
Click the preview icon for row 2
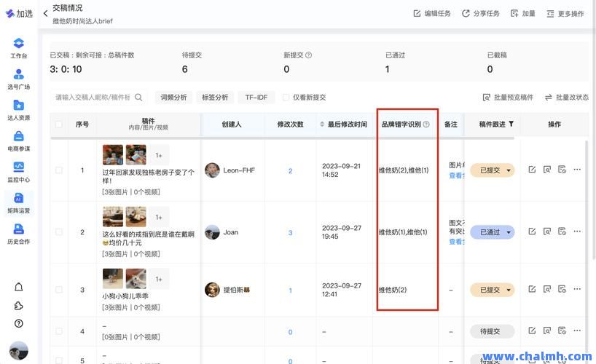coord(547,232)
